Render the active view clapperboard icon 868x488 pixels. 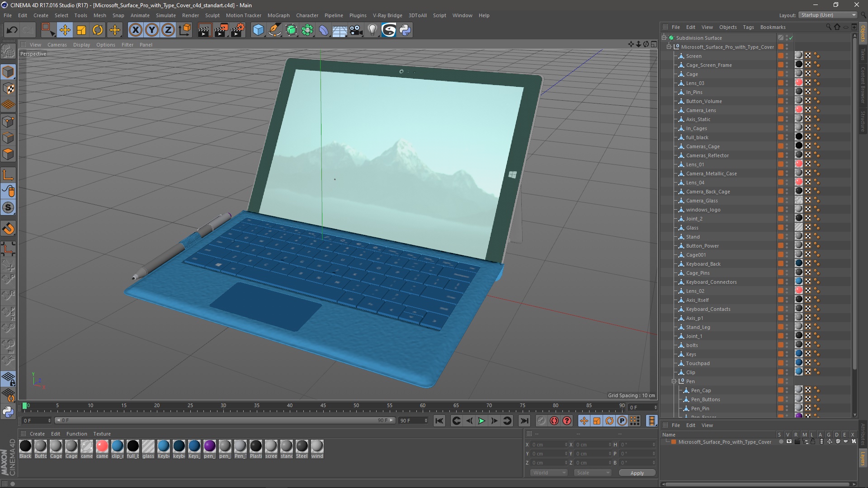coord(204,30)
